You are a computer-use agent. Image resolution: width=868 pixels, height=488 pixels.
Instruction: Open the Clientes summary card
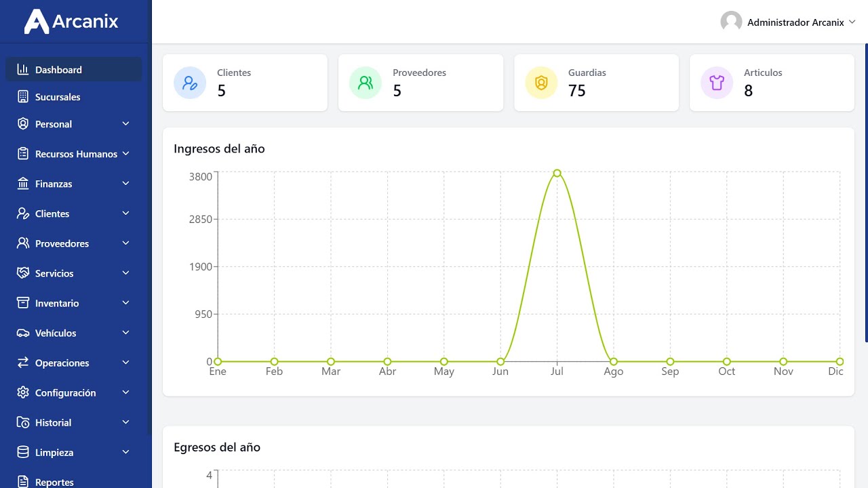[245, 83]
